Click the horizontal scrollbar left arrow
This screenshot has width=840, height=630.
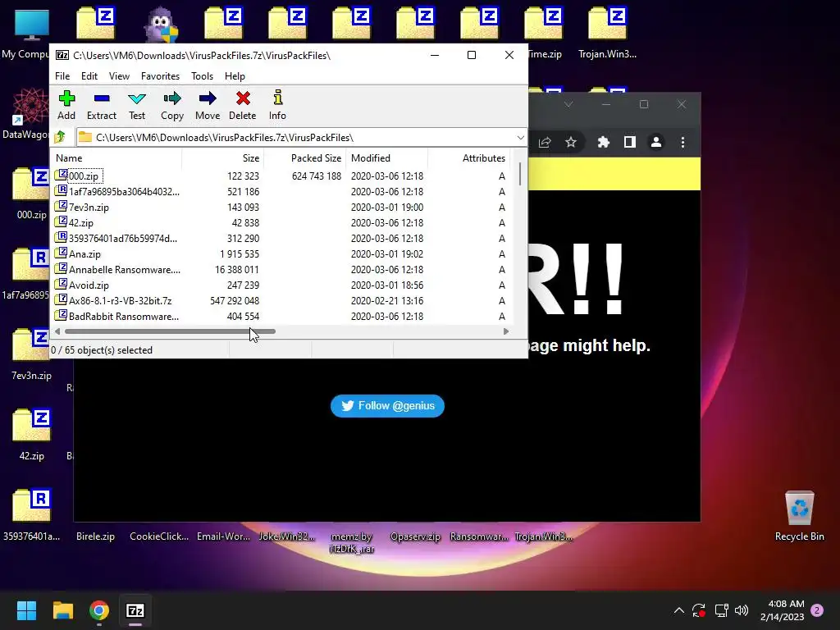[57, 331]
